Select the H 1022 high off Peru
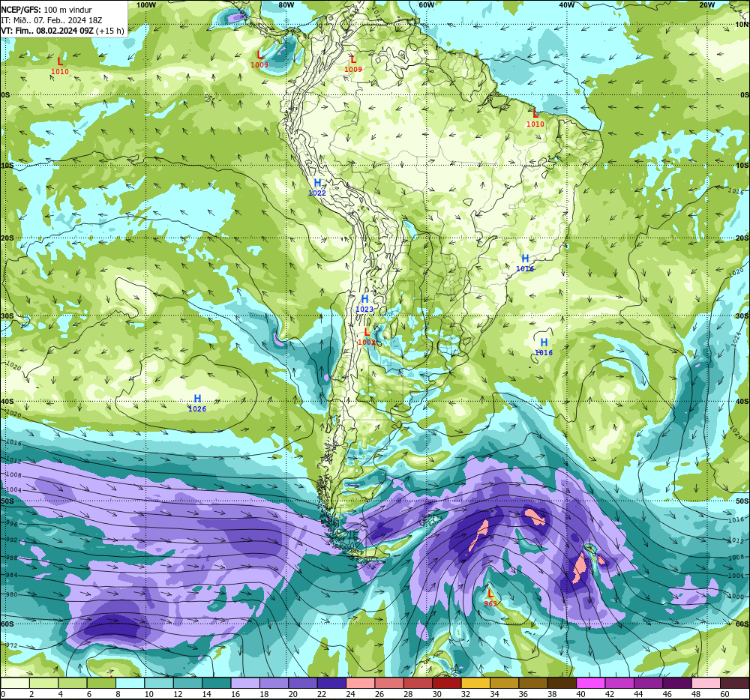 [317, 188]
